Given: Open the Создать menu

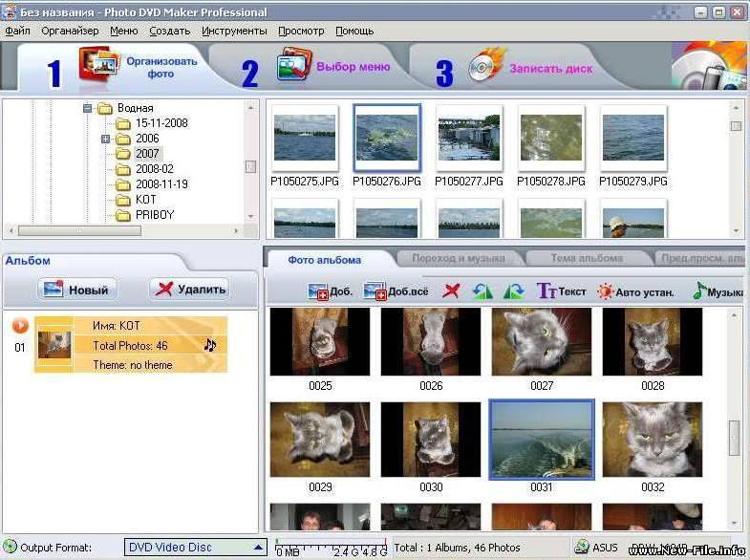Looking at the screenshot, I should point(170,32).
